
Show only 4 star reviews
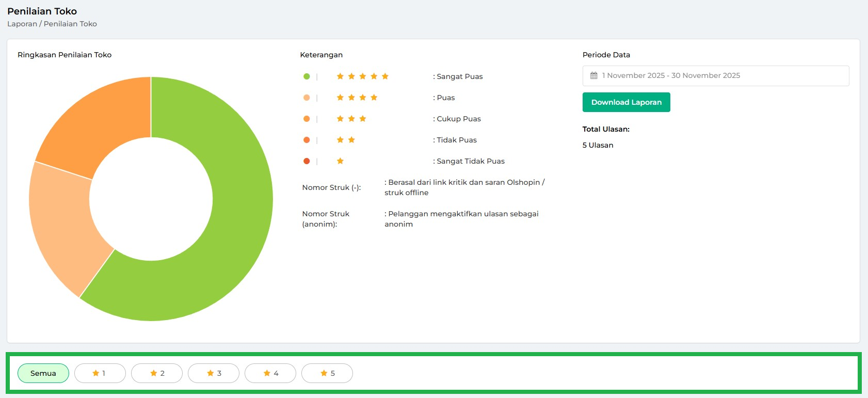tap(270, 373)
